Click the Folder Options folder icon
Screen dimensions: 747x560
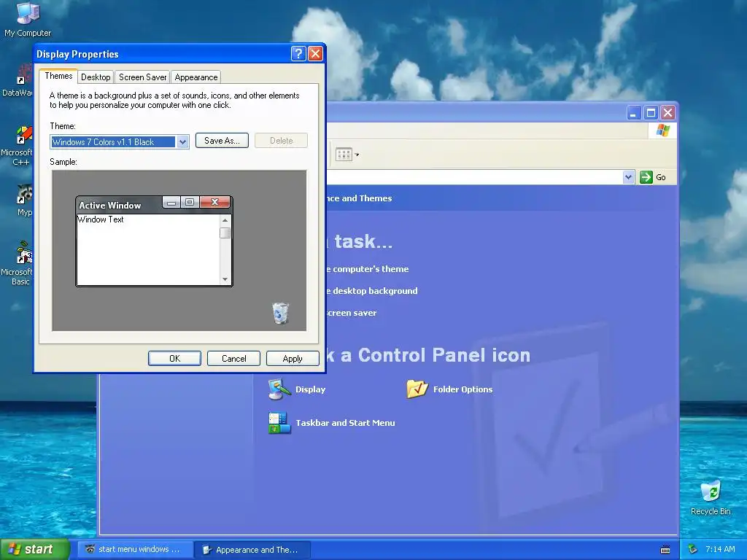[x=417, y=389]
